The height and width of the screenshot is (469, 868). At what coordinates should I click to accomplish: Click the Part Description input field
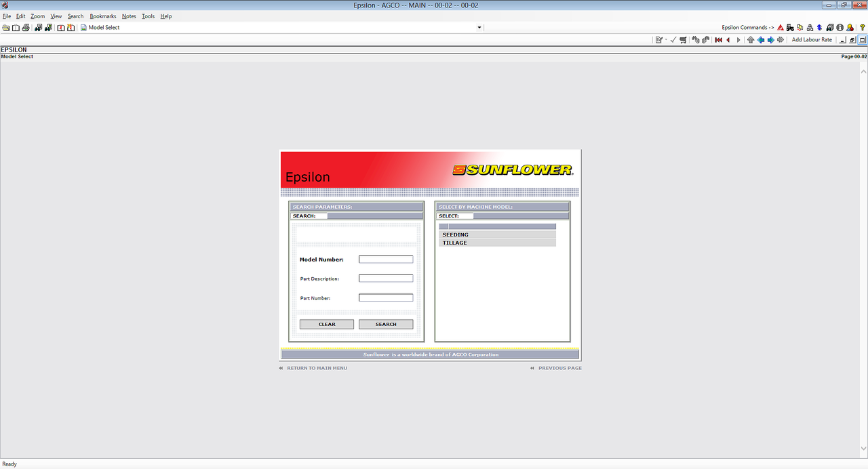386,279
